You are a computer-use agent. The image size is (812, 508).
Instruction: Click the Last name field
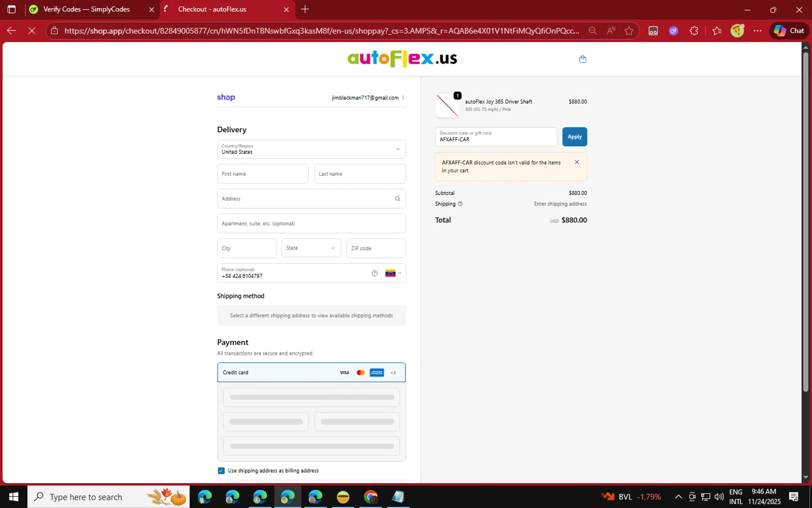[x=360, y=174]
